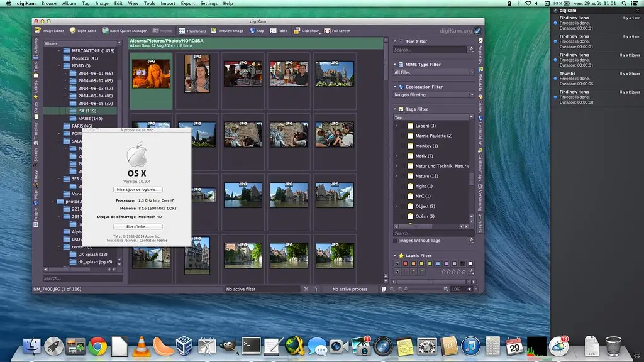Viewport: 644px width, 362px height.
Task: Show the Map view
Action: [x=257, y=30]
